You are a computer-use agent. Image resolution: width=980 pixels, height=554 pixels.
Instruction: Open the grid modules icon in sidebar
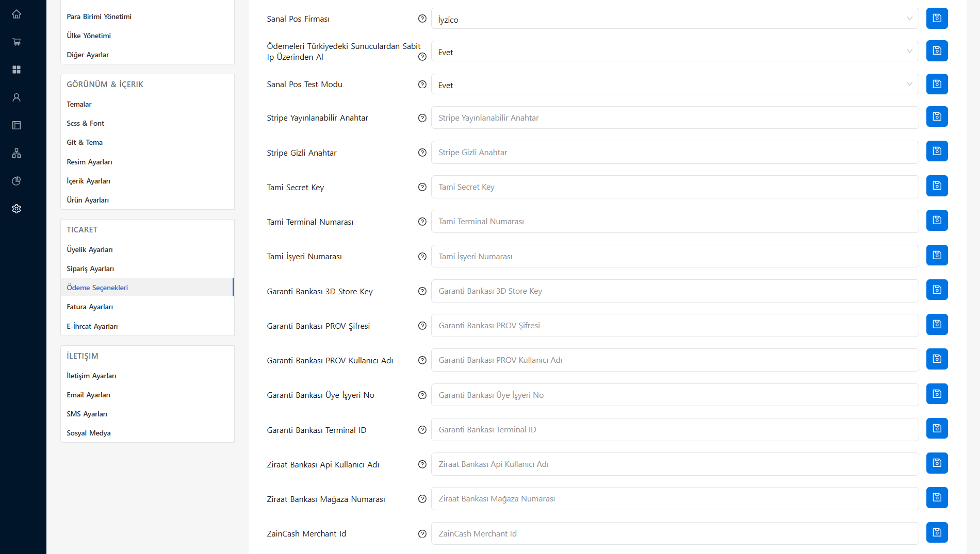click(17, 70)
